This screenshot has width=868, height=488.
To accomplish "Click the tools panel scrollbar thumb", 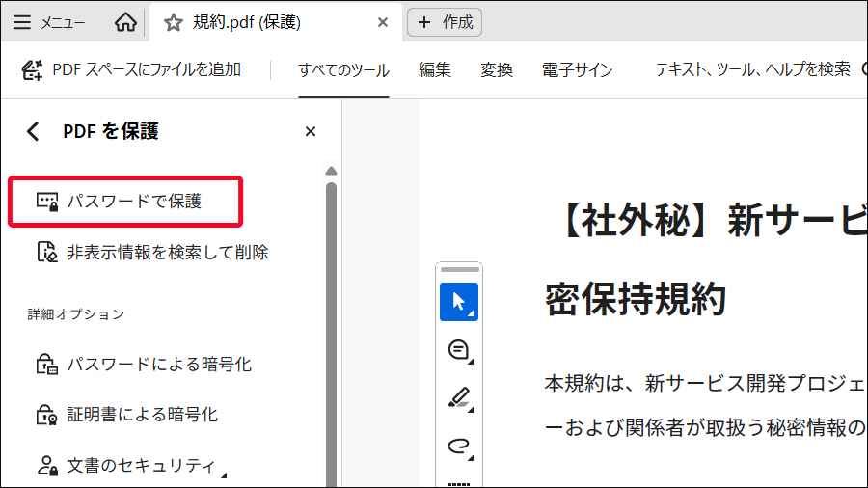I will (x=331, y=335).
